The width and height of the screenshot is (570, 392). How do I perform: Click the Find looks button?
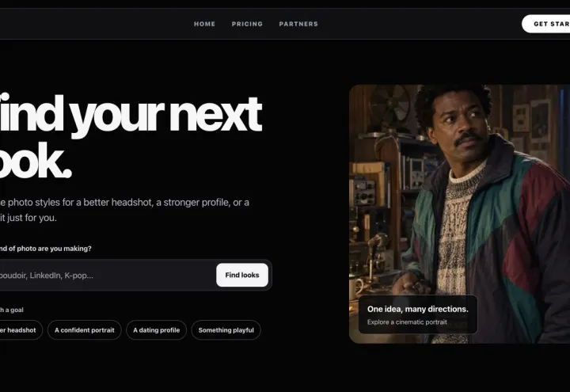click(x=242, y=275)
